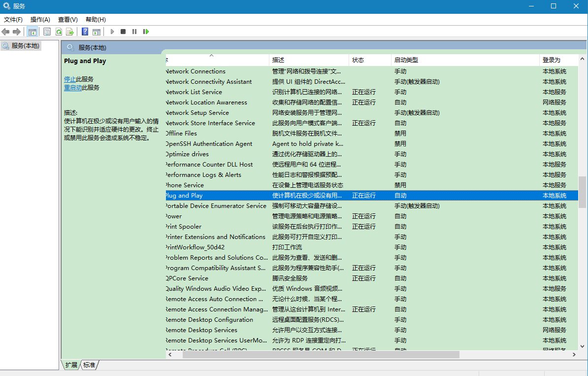Open the Properties toolbar icon
Image resolution: width=588 pixels, height=376 pixels.
click(47, 32)
